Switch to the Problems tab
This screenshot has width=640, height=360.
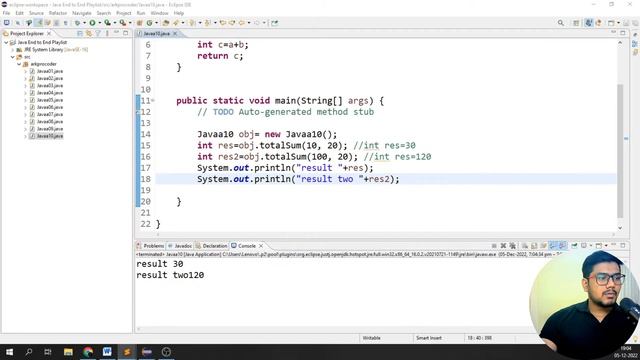coord(151,246)
